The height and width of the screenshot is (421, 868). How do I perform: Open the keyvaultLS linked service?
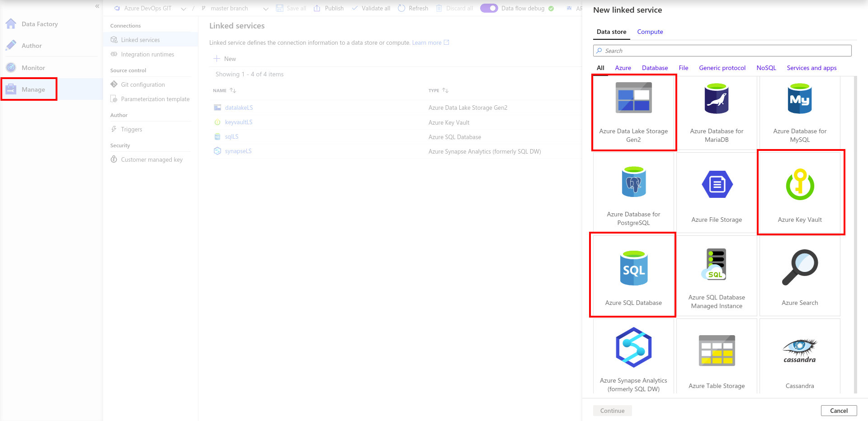coord(239,122)
